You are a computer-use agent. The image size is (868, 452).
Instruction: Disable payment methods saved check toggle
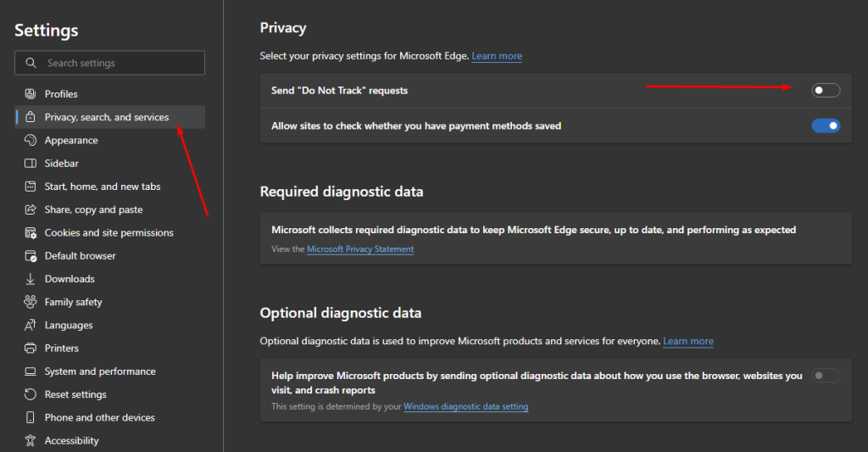click(x=826, y=126)
